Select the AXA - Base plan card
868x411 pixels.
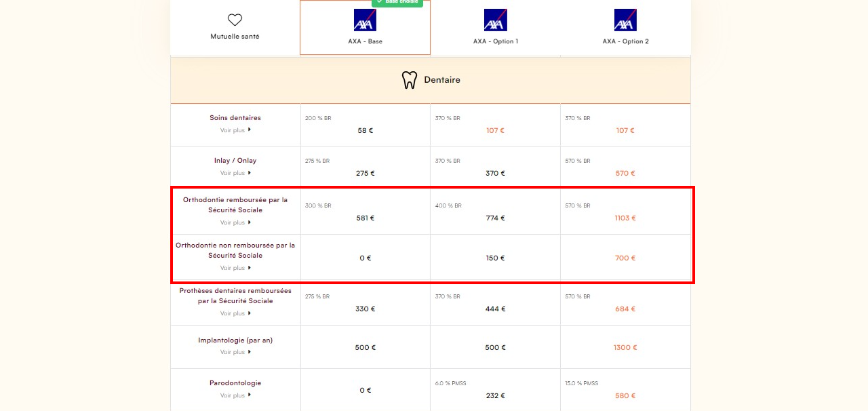pos(365,27)
